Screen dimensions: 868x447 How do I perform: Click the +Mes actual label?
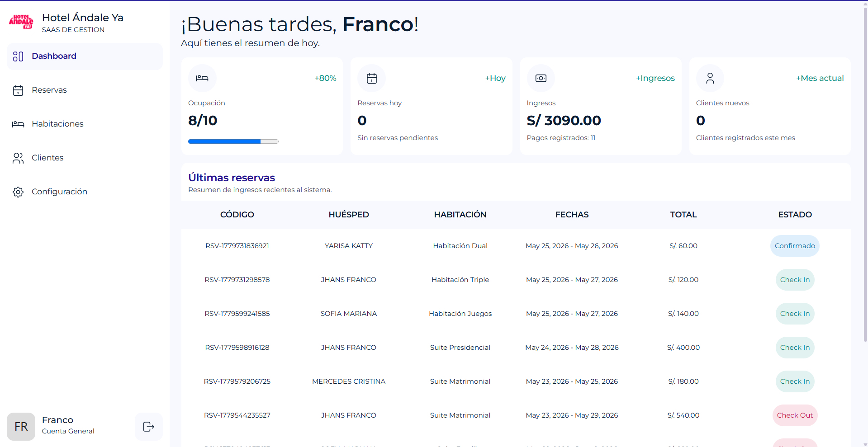820,78
